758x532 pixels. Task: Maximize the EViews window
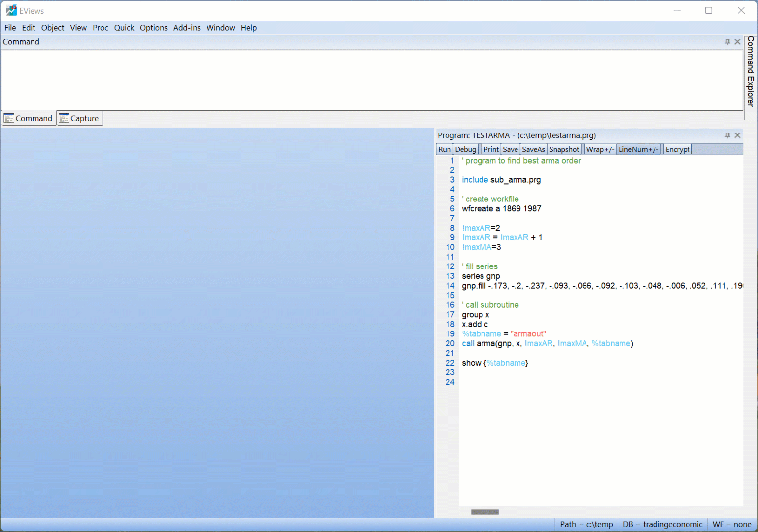click(709, 10)
